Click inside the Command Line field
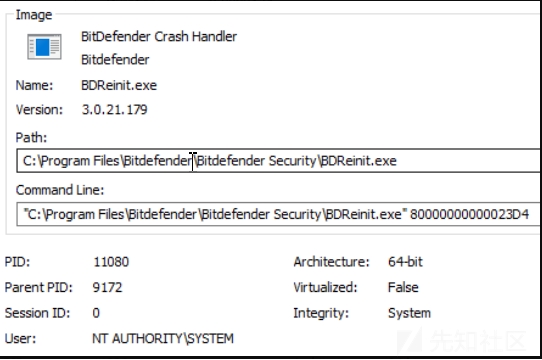 (279, 214)
